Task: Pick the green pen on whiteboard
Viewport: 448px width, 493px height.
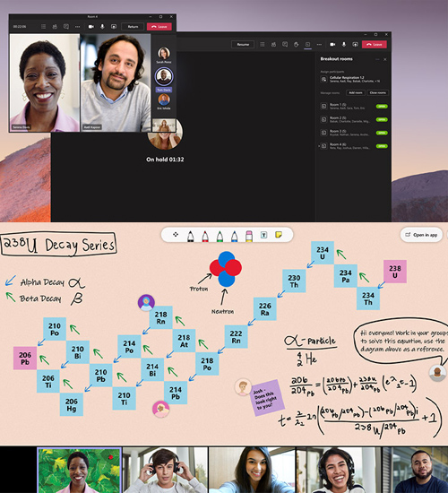Action: pos(220,236)
